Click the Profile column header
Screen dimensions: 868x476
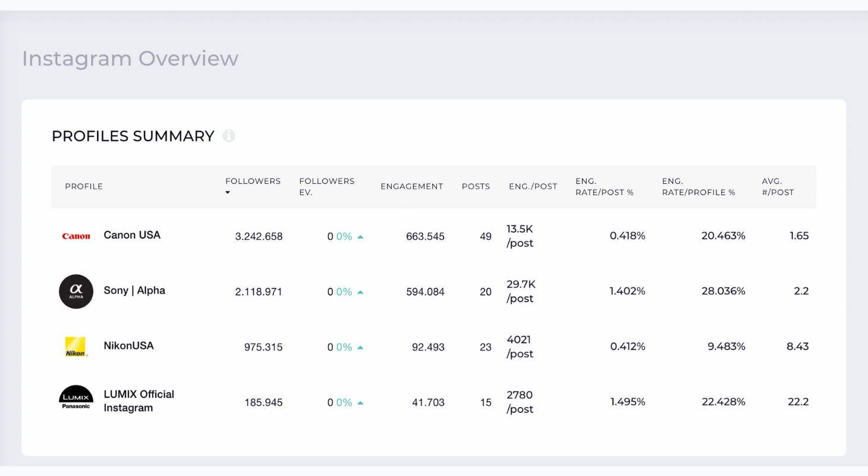[84, 186]
